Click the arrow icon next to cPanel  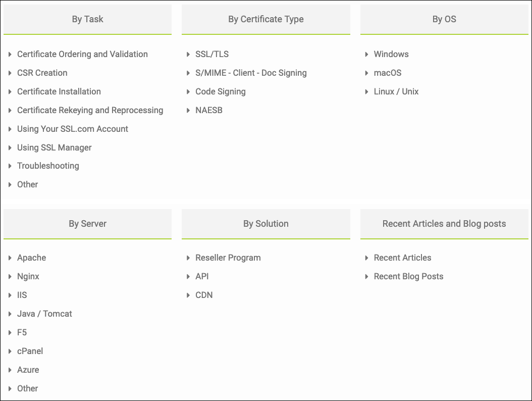[10, 352]
